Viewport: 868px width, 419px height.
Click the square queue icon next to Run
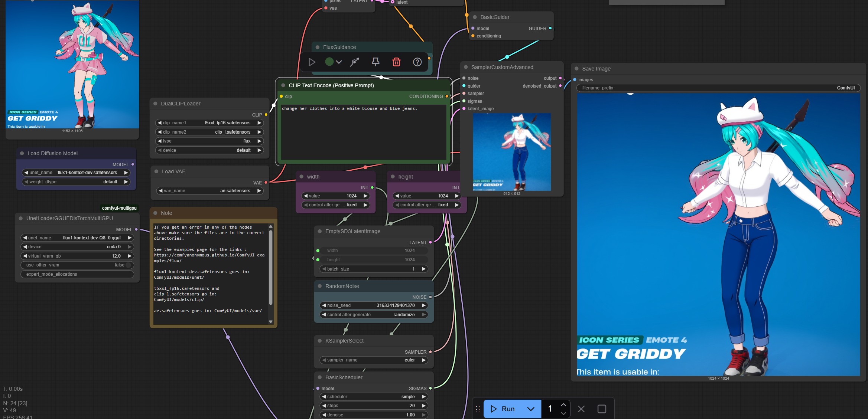tap(602, 409)
